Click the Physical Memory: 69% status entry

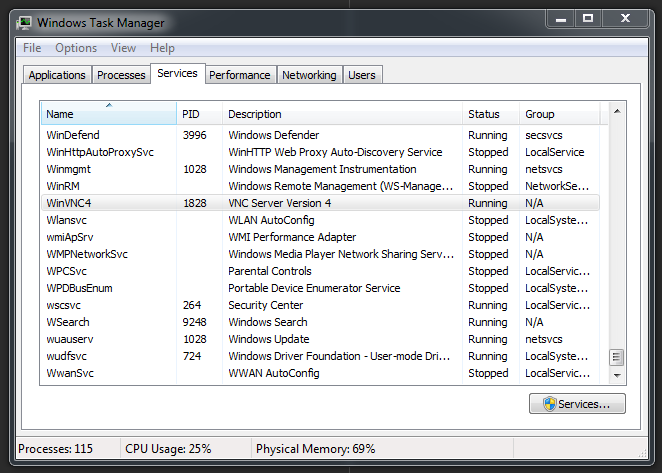pyautogui.click(x=315, y=449)
